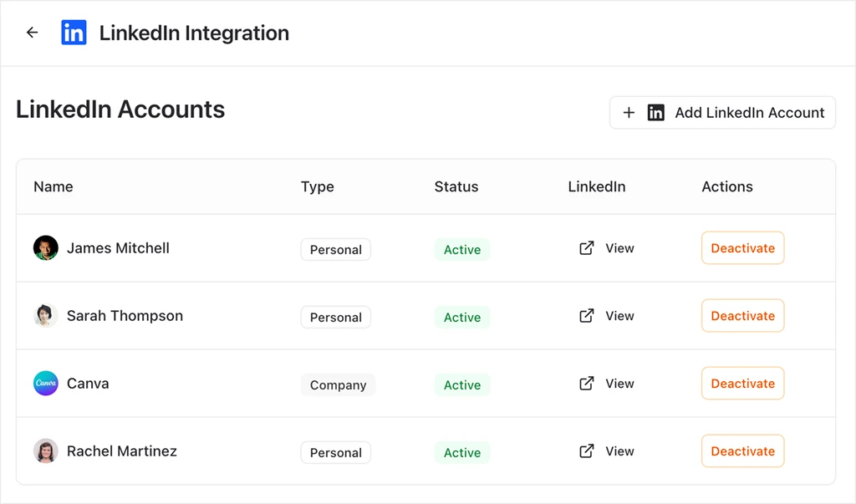Click the plus icon on Add LinkedIn Account

[x=629, y=112]
